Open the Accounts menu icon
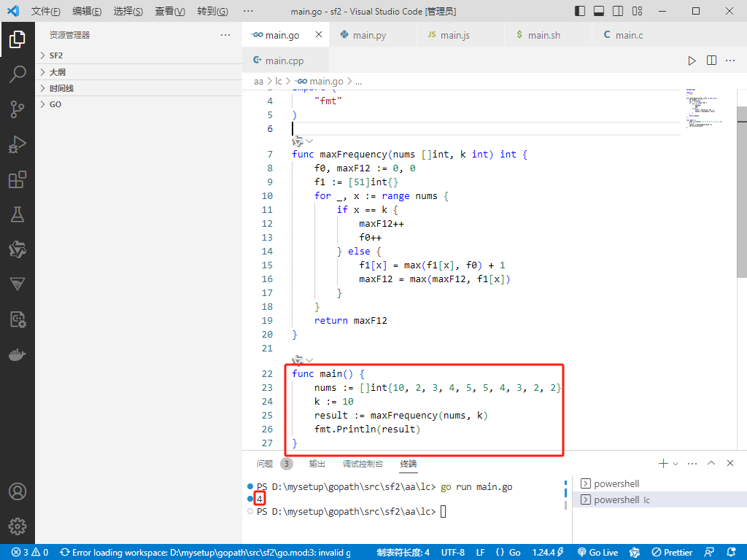The image size is (747, 560). (18, 491)
